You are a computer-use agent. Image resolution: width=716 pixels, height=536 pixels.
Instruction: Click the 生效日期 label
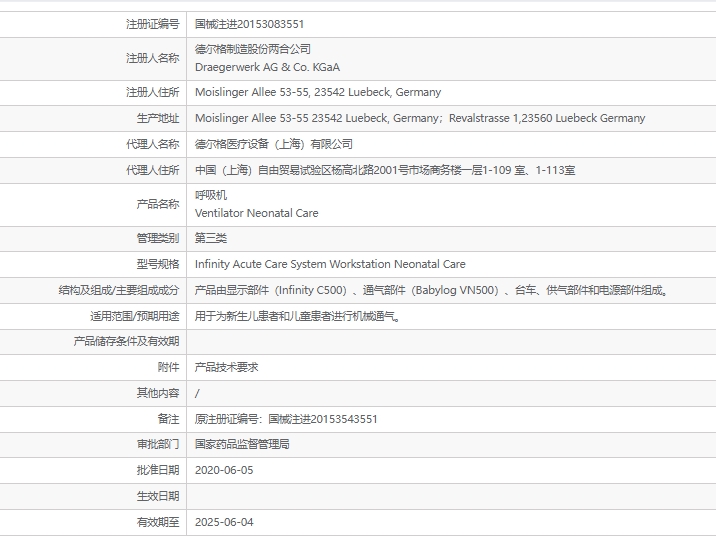[x=158, y=496]
